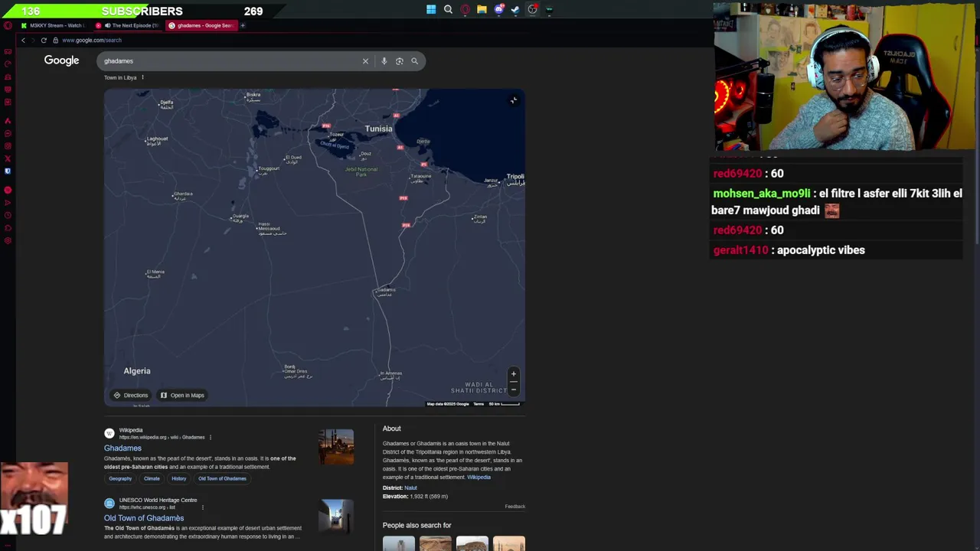Open Windows taskbar search icon
This screenshot has width=980, height=551.
click(448, 10)
